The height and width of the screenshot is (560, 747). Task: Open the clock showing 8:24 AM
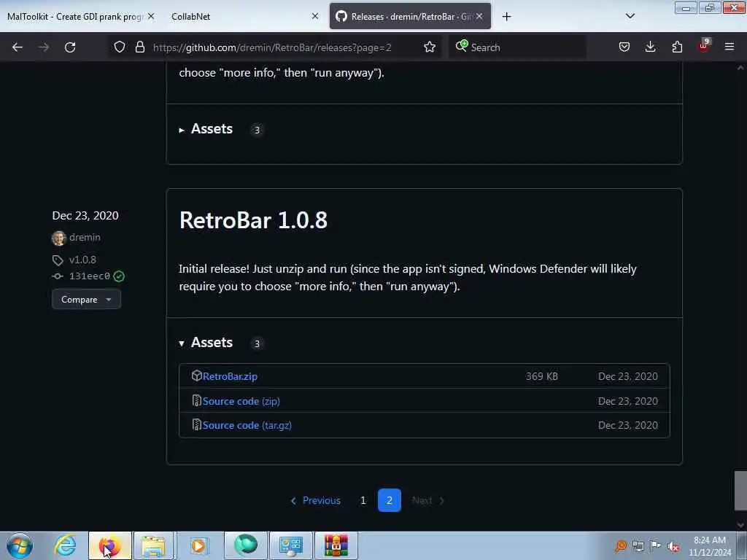tap(709, 545)
